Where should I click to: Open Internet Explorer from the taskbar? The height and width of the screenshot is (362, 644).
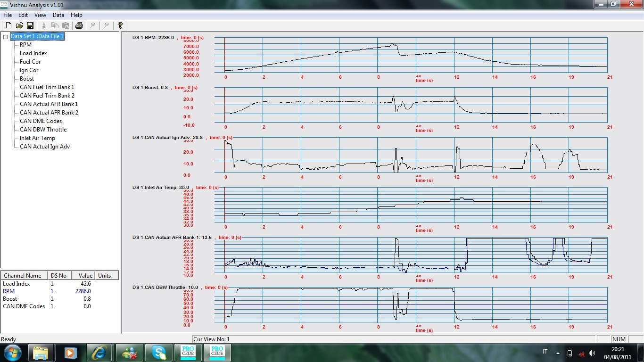[x=100, y=352]
